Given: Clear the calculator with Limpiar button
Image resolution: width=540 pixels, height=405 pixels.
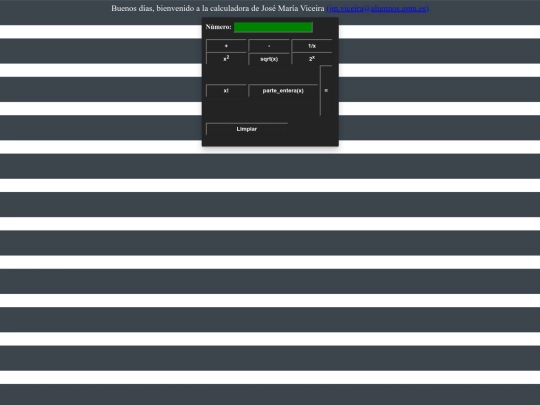Looking at the screenshot, I should (247, 129).
